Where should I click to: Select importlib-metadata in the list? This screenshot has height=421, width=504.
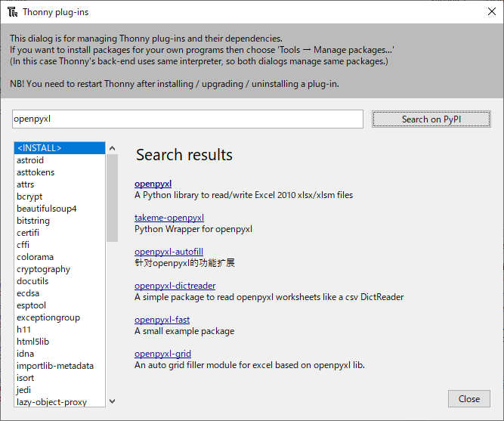[55, 366]
